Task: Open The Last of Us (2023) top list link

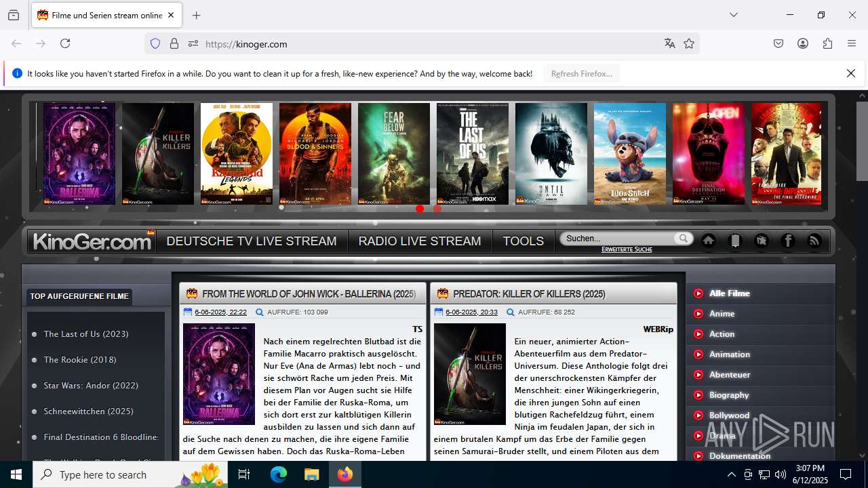Action: click(x=86, y=334)
